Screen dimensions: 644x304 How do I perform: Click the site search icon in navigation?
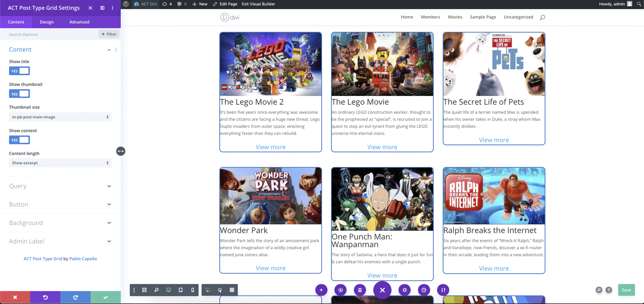click(542, 17)
